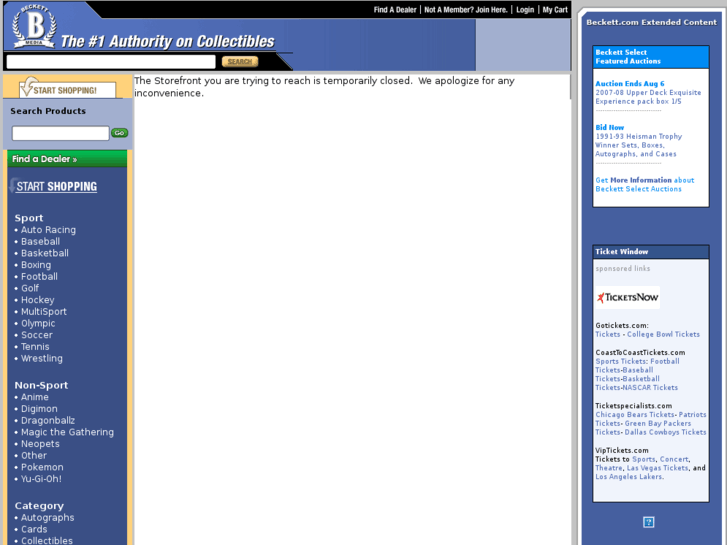Select Boxing sport
The width and height of the screenshot is (727, 545).
click(36, 265)
